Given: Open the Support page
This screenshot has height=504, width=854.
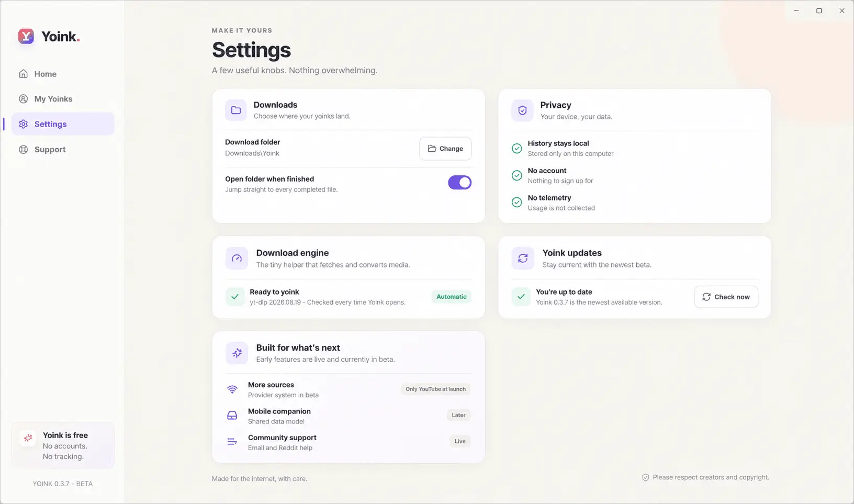Looking at the screenshot, I should coord(63,149).
